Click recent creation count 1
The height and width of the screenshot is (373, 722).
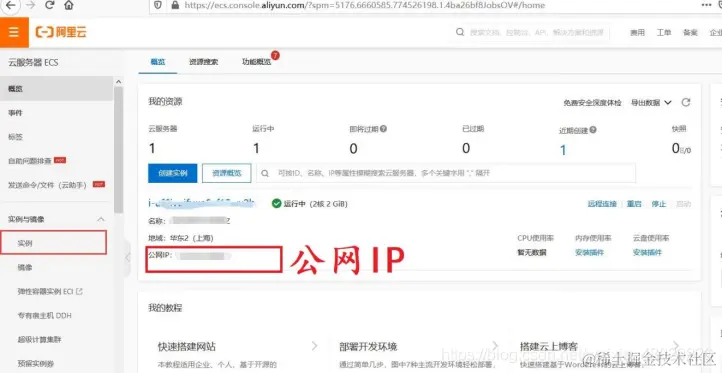coord(563,150)
